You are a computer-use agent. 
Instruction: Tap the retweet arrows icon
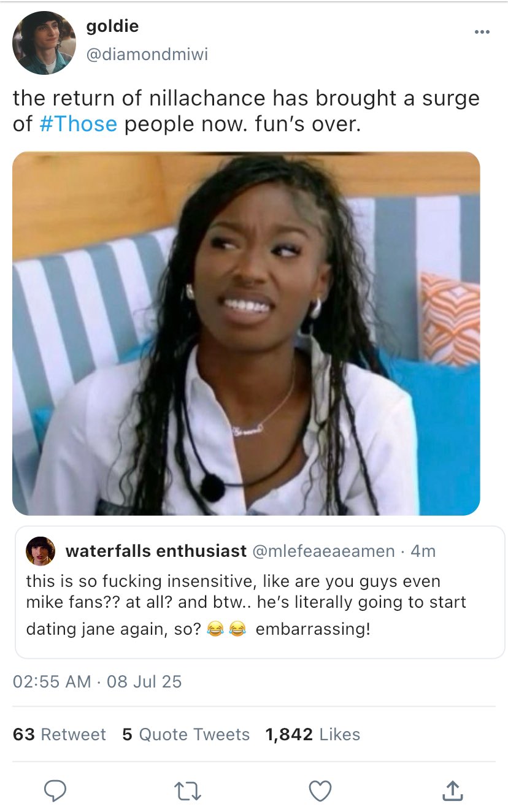click(x=187, y=791)
